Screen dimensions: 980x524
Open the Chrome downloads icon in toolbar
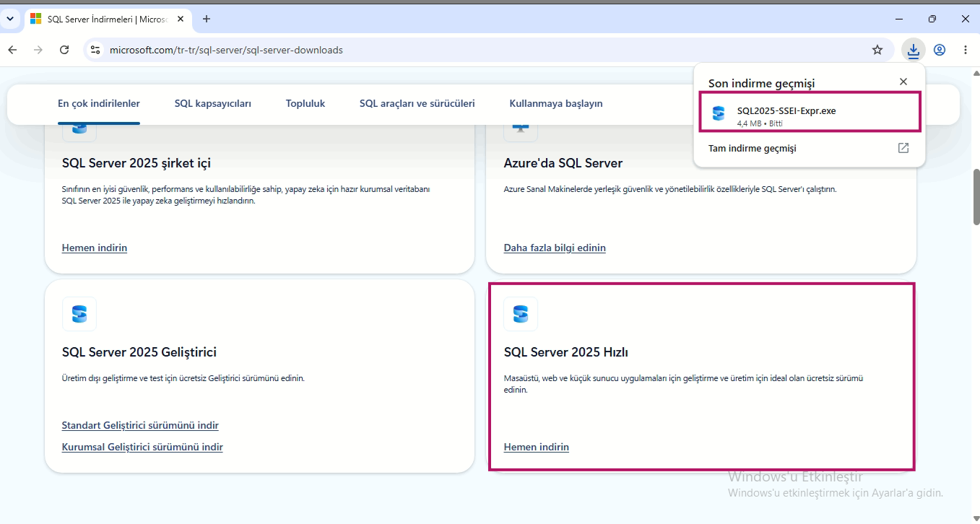click(914, 50)
